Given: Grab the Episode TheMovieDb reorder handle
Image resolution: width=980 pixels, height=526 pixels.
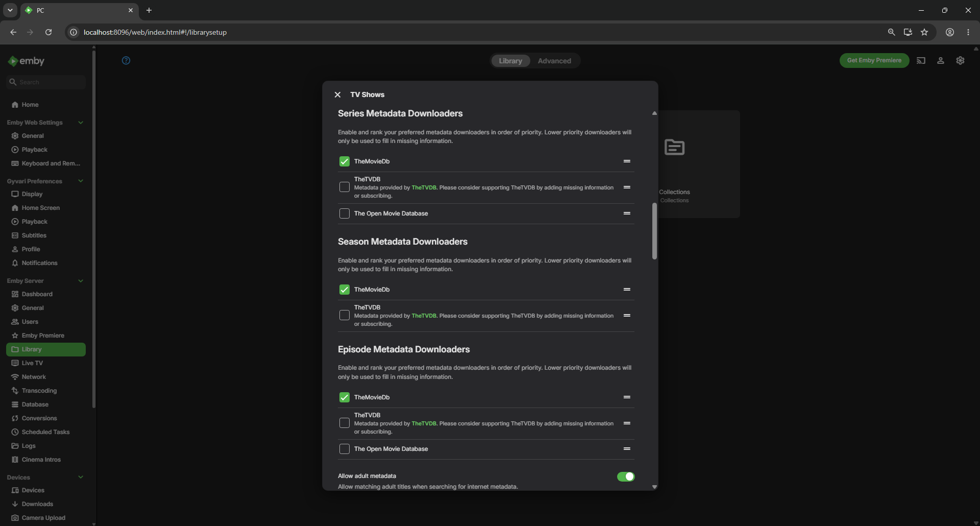Looking at the screenshot, I should [x=627, y=397].
